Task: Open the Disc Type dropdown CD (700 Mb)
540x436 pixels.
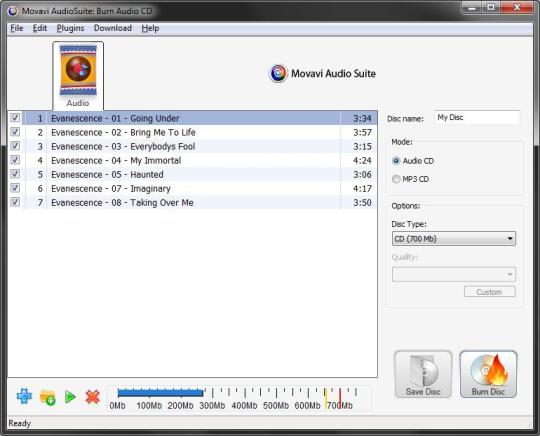Action: coord(454,239)
